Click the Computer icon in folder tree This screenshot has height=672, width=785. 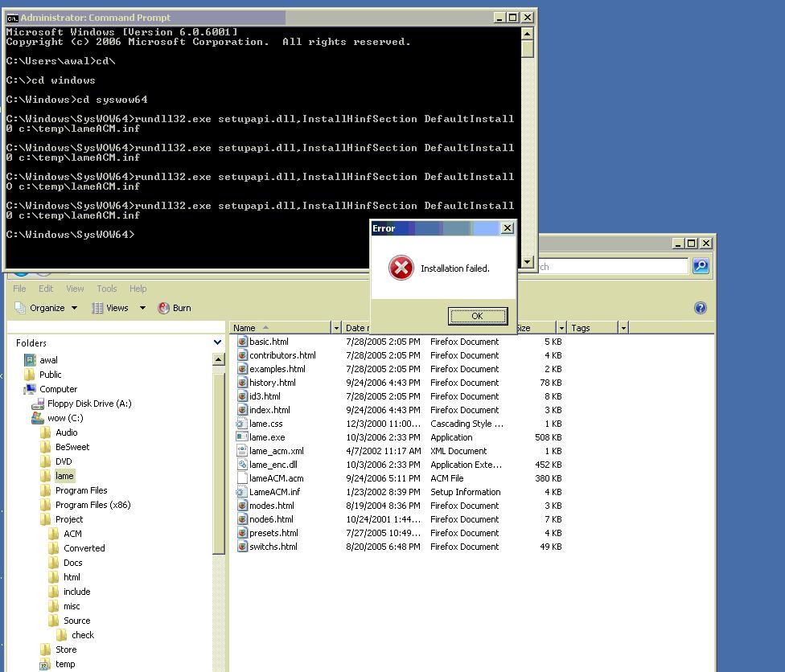pyautogui.click(x=30, y=389)
